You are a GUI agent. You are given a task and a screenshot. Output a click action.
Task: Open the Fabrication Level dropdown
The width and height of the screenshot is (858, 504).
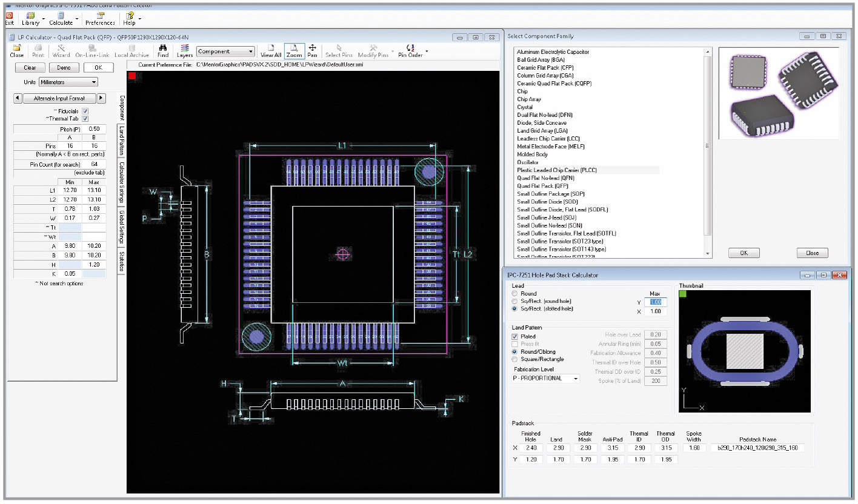(545, 378)
